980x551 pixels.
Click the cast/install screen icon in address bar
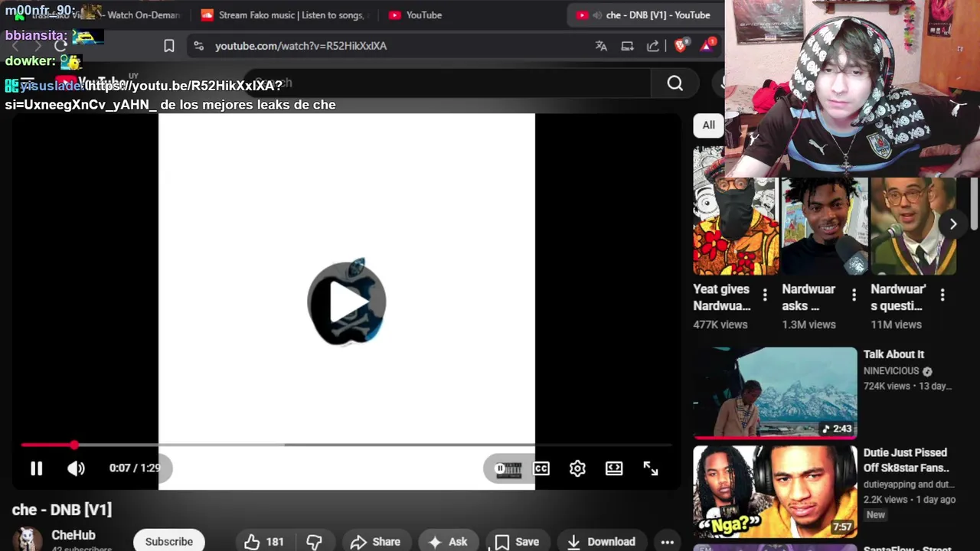(627, 46)
